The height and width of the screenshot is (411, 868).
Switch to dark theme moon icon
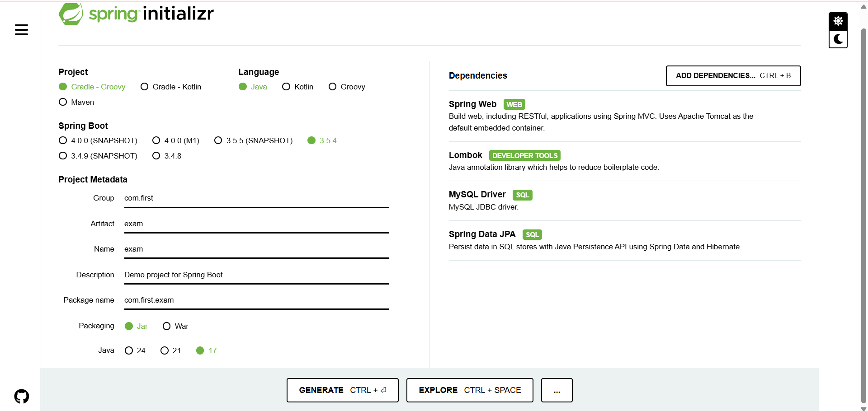pos(838,39)
